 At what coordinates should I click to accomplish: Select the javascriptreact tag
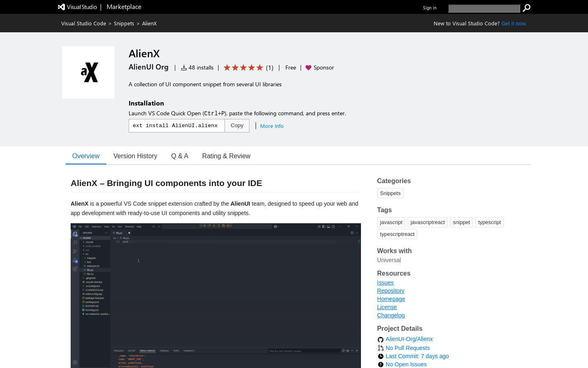(428, 222)
